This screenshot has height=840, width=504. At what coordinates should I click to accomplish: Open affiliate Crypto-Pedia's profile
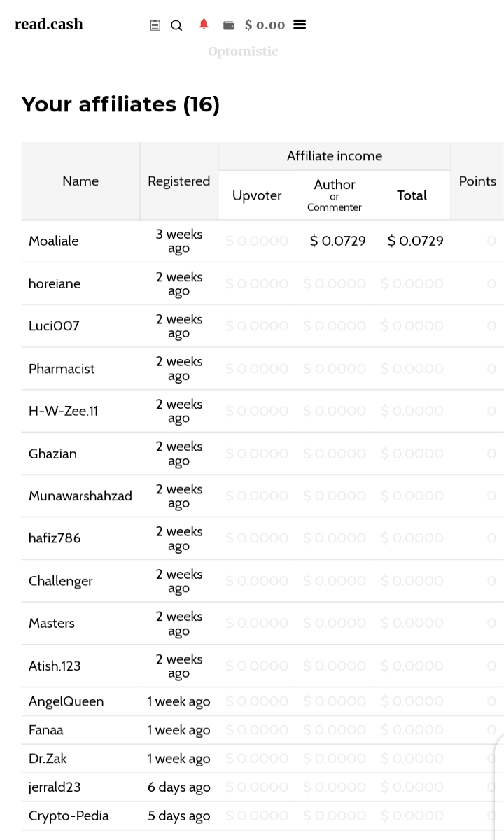(69, 816)
